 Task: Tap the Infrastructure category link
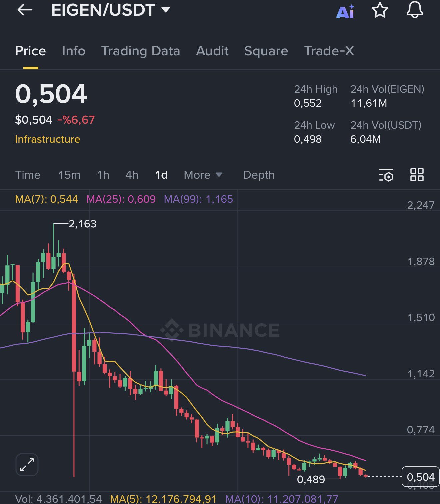(48, 139)
